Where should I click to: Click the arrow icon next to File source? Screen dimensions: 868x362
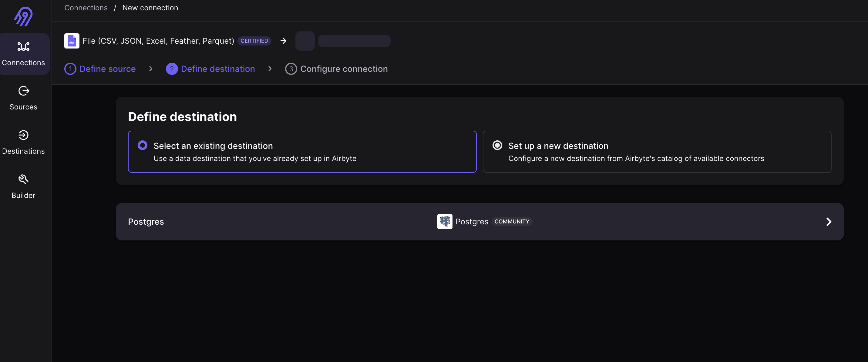[283, 40]
